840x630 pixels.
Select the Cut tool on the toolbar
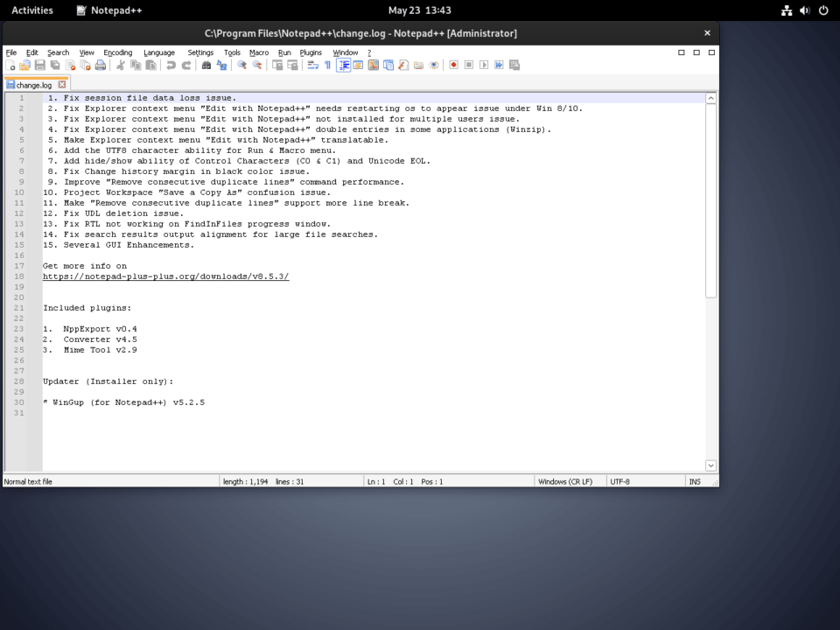point(121,65)
